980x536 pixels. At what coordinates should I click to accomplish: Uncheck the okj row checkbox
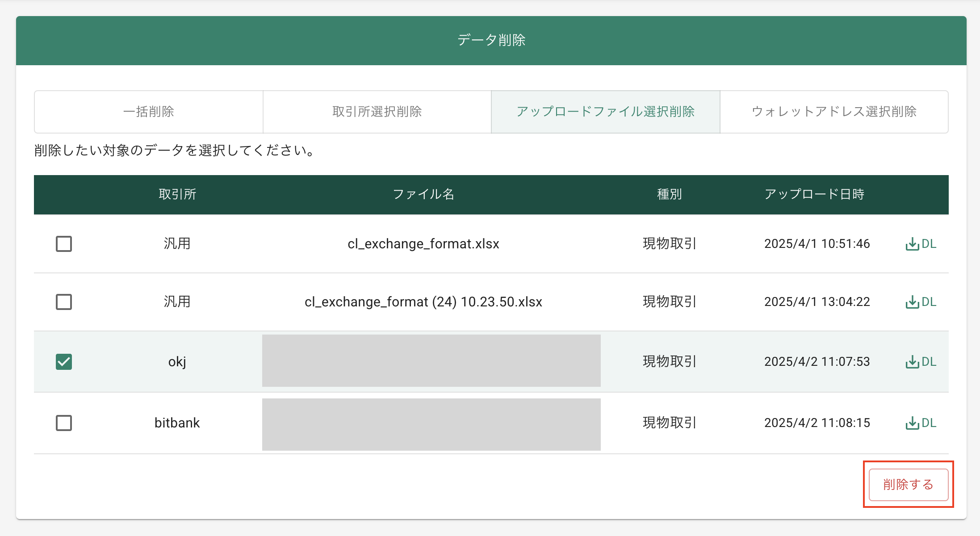tap(64, 362)
